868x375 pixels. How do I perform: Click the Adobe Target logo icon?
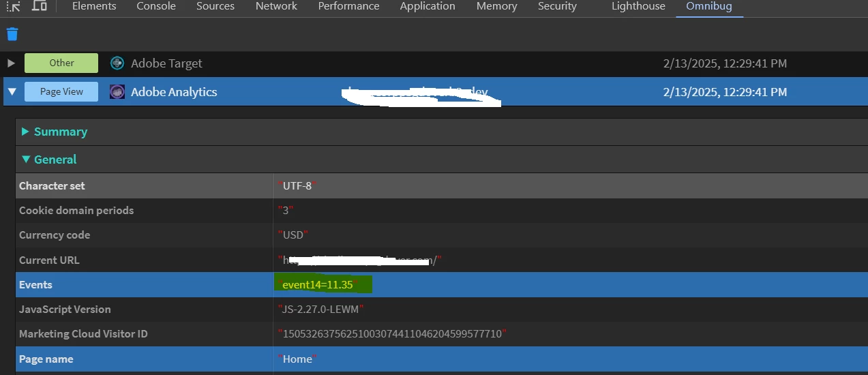point(117,63)
